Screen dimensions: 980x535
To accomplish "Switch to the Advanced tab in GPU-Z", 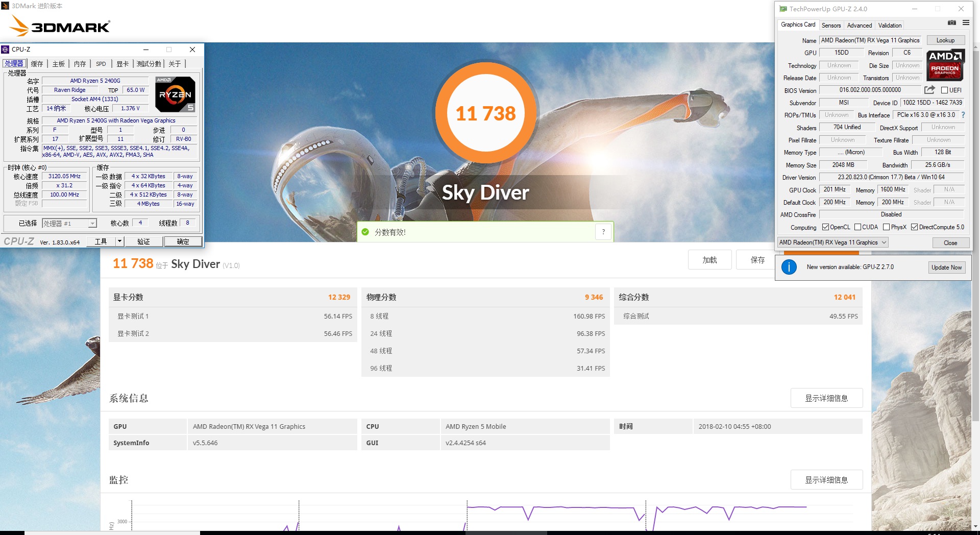I will point(860,25).
